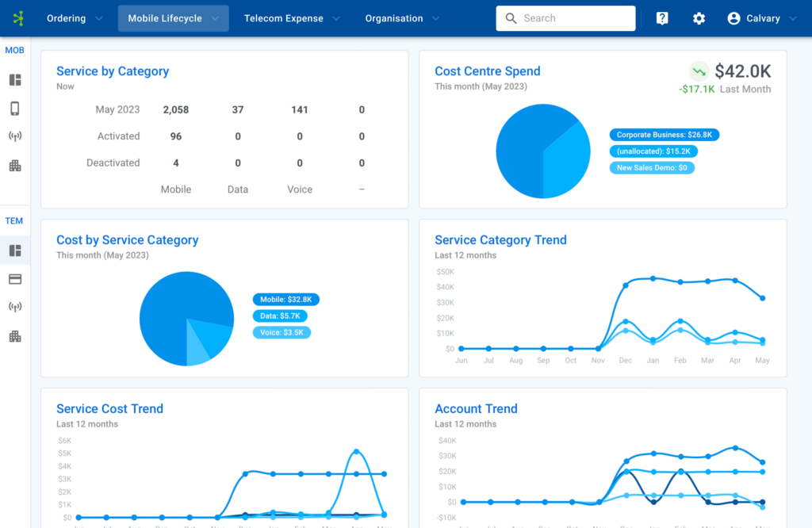Screen dimensions: 812x528
Task: Expand the Ordering dropdown menu
Action: click(74, 17)
